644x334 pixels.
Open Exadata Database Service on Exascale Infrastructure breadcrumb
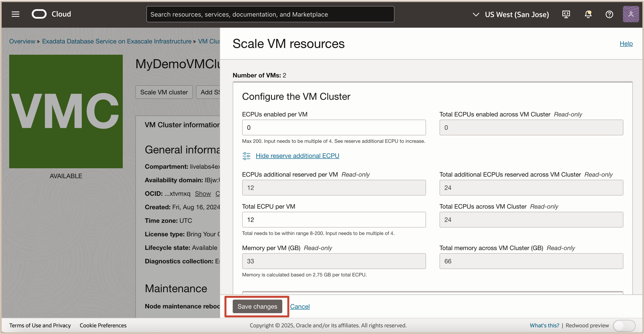[117, 41]
